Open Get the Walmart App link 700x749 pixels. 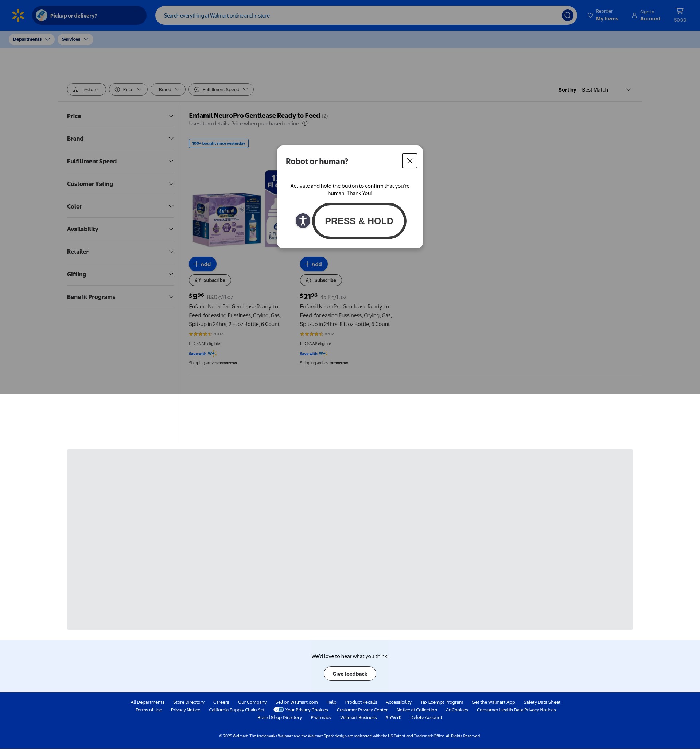pyautogui.click(x=493, y=702)
